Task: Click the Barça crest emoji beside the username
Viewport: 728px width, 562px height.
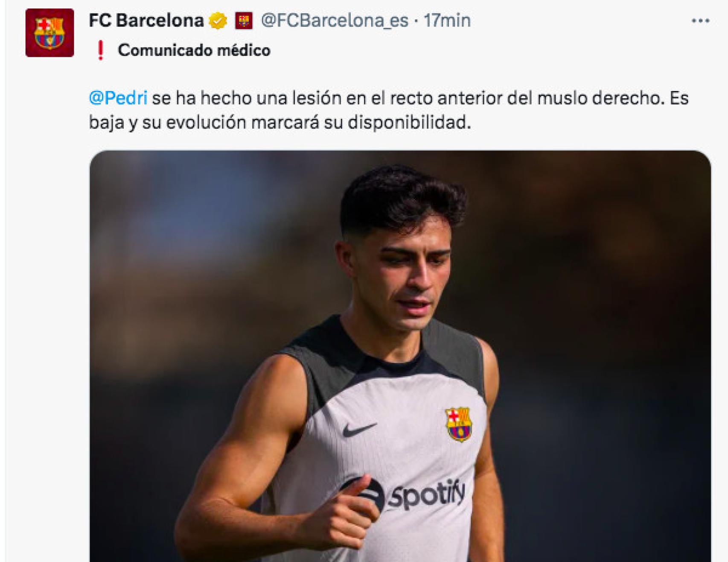Action: tap(244, 20)
